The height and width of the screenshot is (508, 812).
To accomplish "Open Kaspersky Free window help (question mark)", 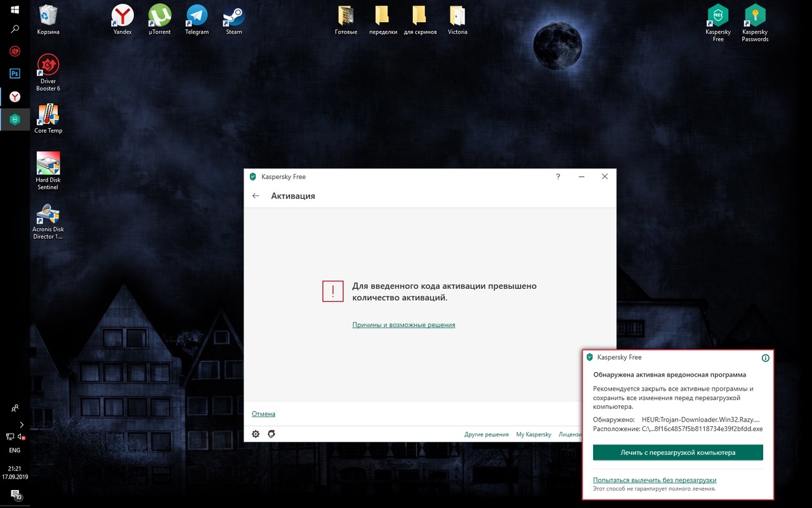I will click(x=558, y=177).
